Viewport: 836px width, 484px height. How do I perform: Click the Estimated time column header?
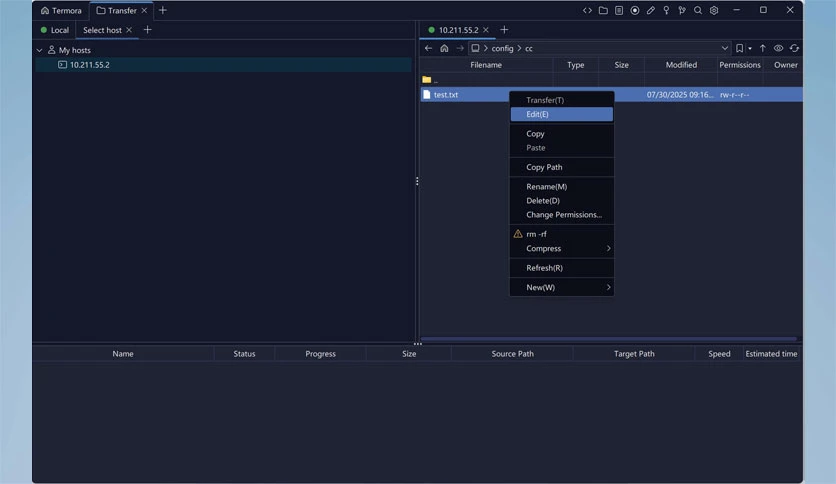click(771, 353)
